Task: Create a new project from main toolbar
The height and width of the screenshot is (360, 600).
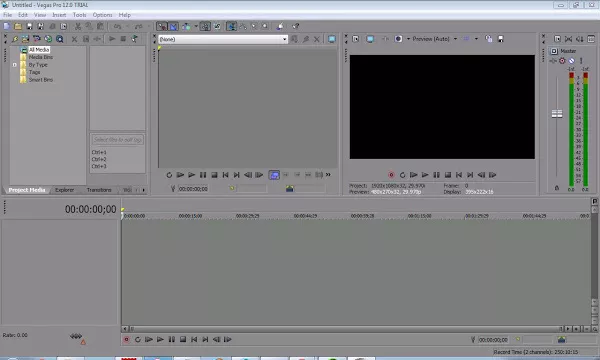Action: pyautogui.click(x=7, y=26)
